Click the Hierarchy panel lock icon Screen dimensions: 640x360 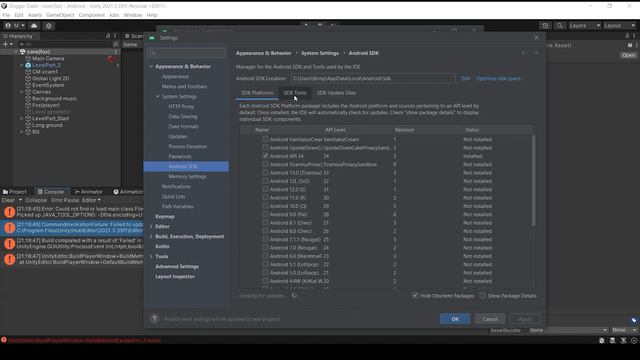[108, 36]
